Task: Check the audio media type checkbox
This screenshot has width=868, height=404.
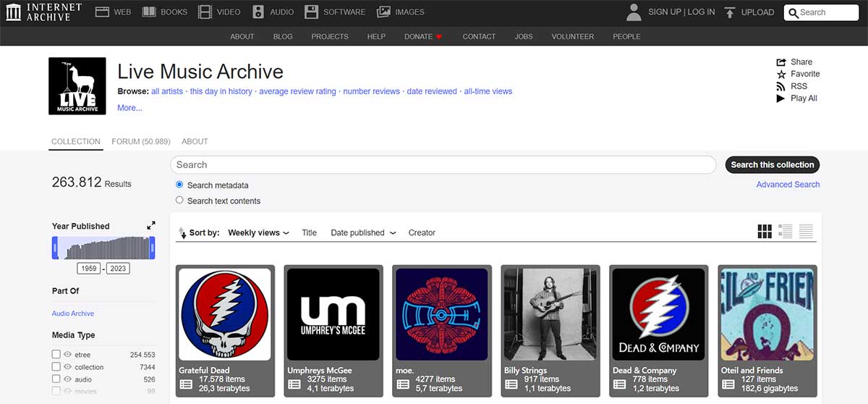Action: tap(56, 379)
